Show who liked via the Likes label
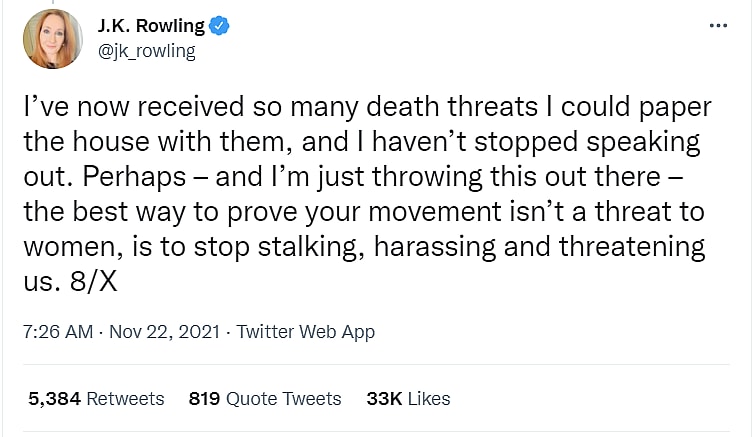Viewport: 755px width, 437px height. pyautogui.click(x=428, y=398)
